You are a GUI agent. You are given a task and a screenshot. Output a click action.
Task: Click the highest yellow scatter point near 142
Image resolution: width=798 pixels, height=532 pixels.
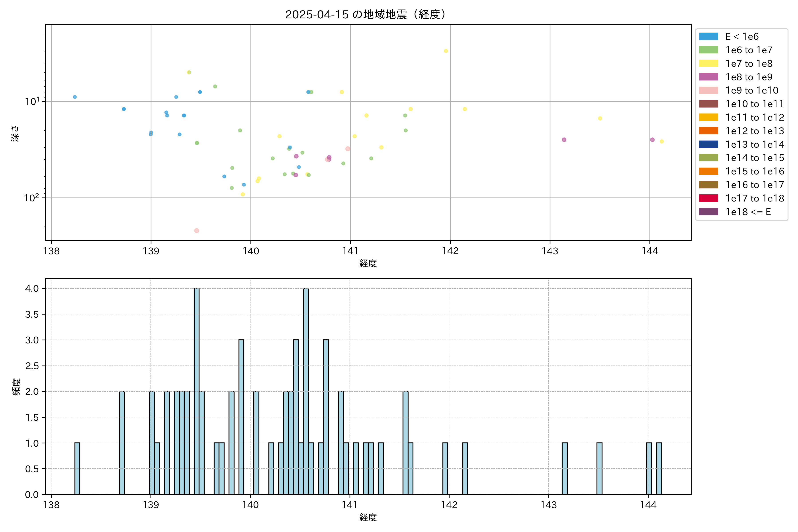click(446, 51)
